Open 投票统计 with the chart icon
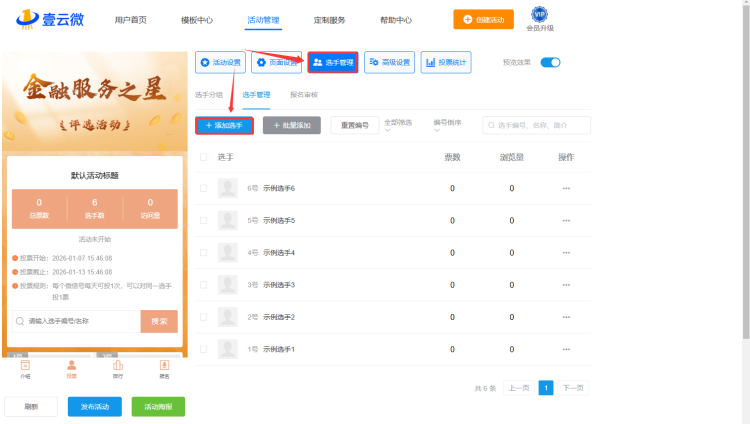Screen dimensions: 750x424 click(446, 62)
